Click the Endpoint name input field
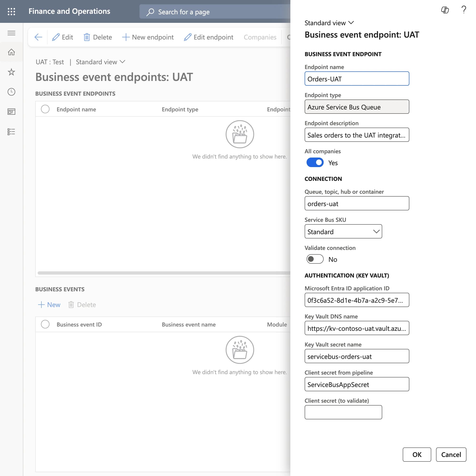 [x=357, y=79]
